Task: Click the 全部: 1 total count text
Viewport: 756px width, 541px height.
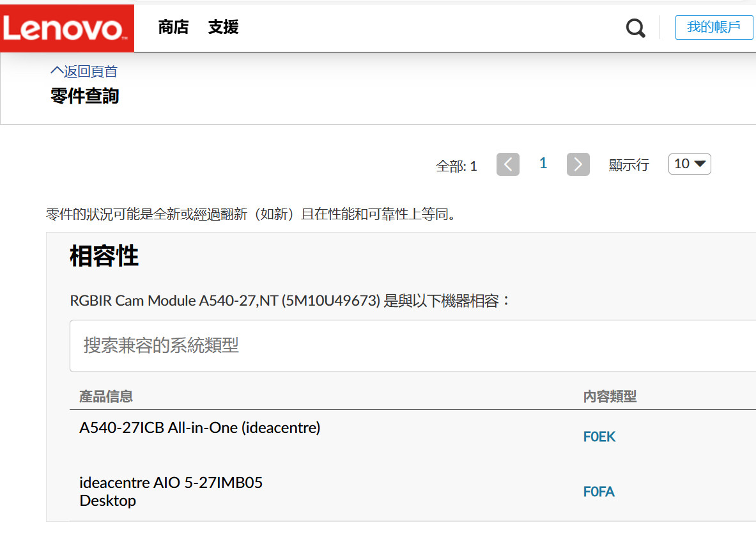Action: click(x=456, y=166)
